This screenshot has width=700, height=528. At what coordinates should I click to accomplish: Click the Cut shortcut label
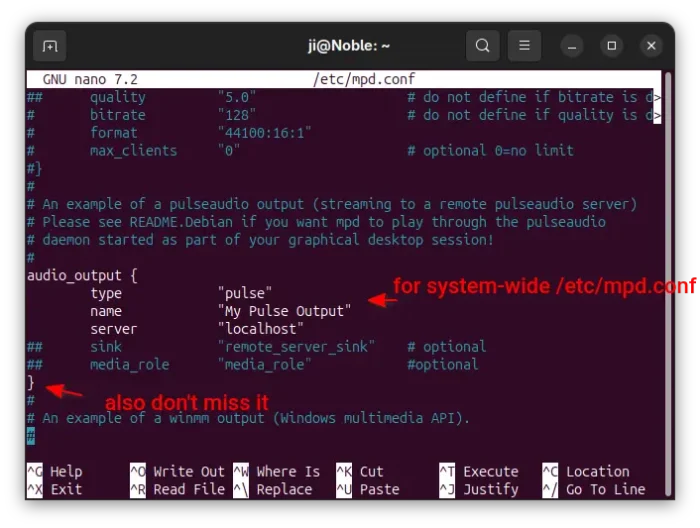click(371, 471)
